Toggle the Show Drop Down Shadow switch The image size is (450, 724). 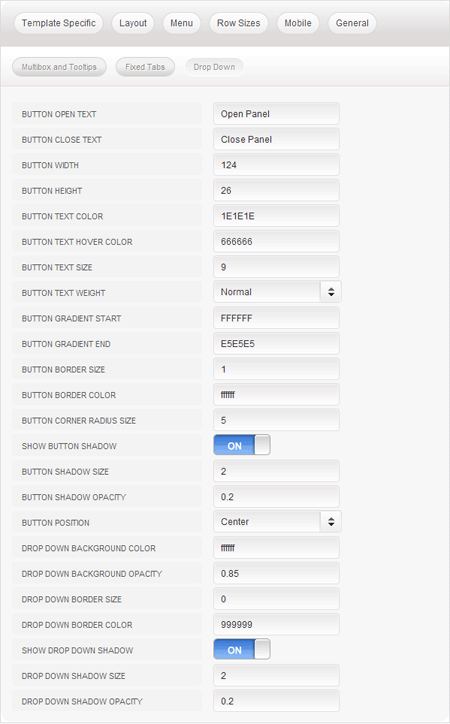pos(242,649)
